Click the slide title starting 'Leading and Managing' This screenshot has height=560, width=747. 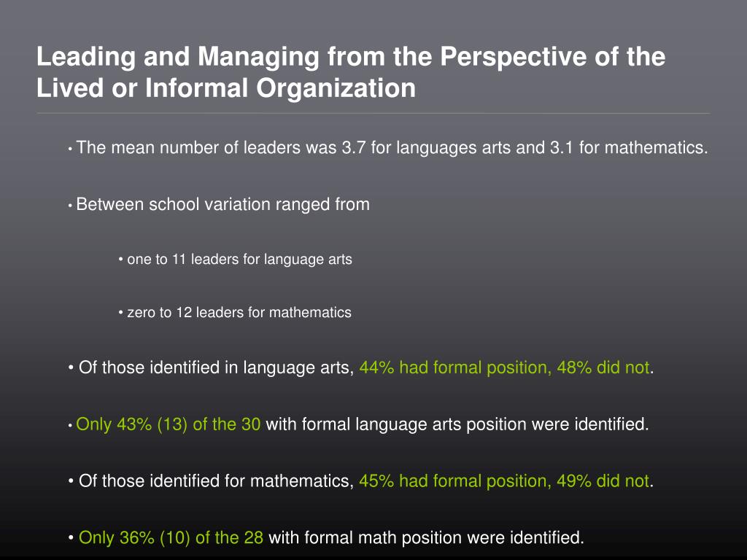click(351, 72)
